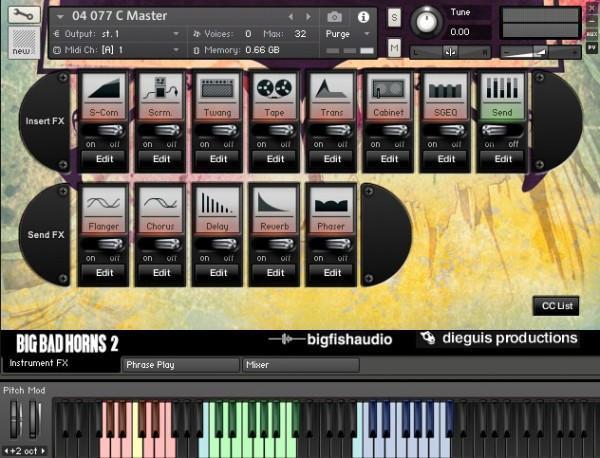
Task: Click the wrench edit-instrument icon
Action: coord(19,17)
